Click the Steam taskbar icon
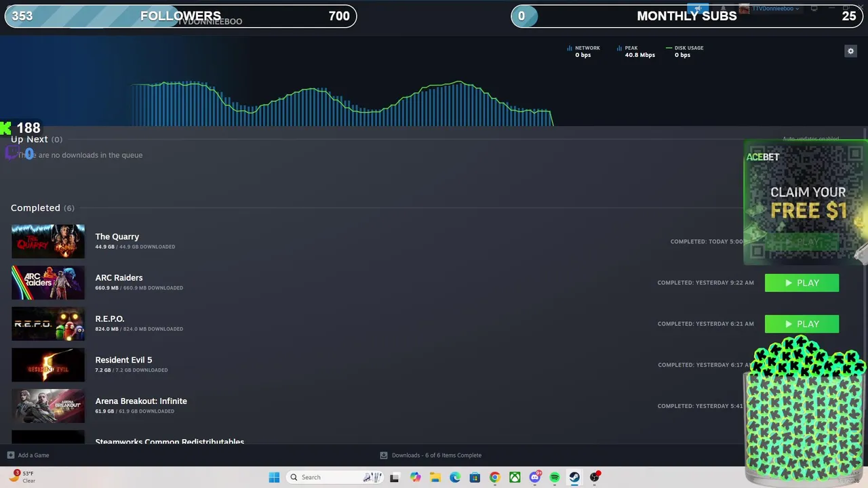Screen dimensions: 868x488 (574, 477)
